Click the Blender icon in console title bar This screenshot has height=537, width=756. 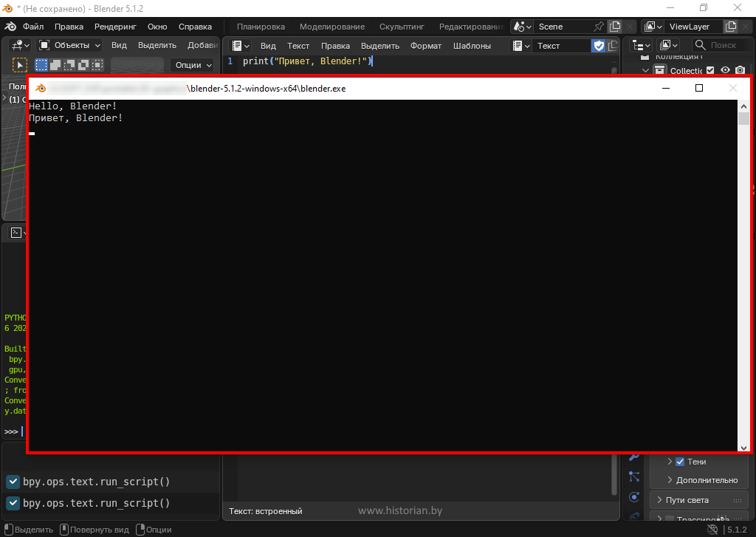[x=41, y=89]
